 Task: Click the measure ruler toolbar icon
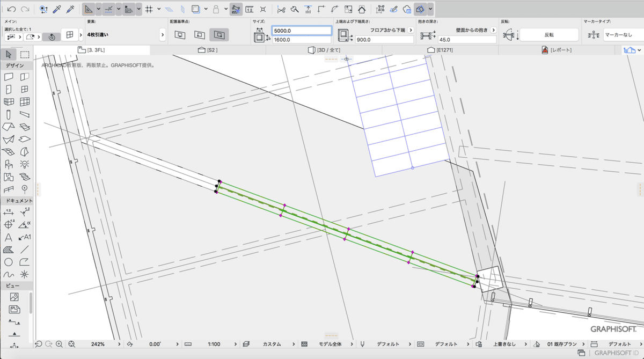[x=250, y=9]
